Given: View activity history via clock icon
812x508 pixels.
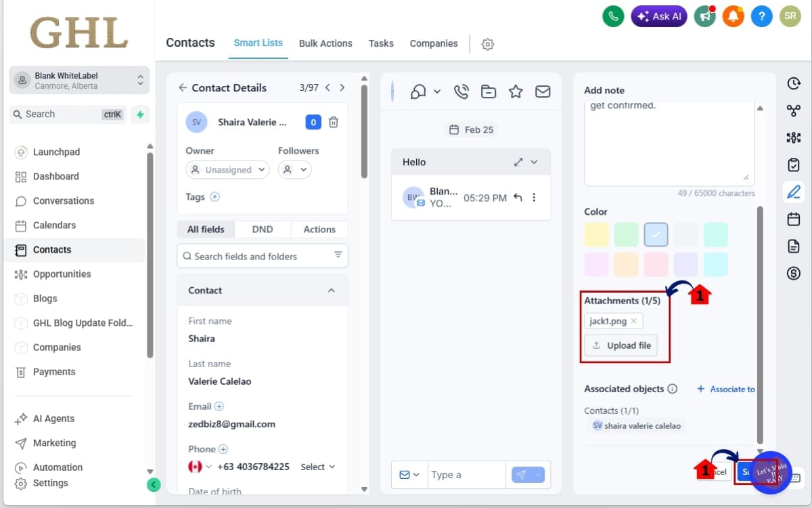Looking at the screenshot, I should (x=793, y=83).
